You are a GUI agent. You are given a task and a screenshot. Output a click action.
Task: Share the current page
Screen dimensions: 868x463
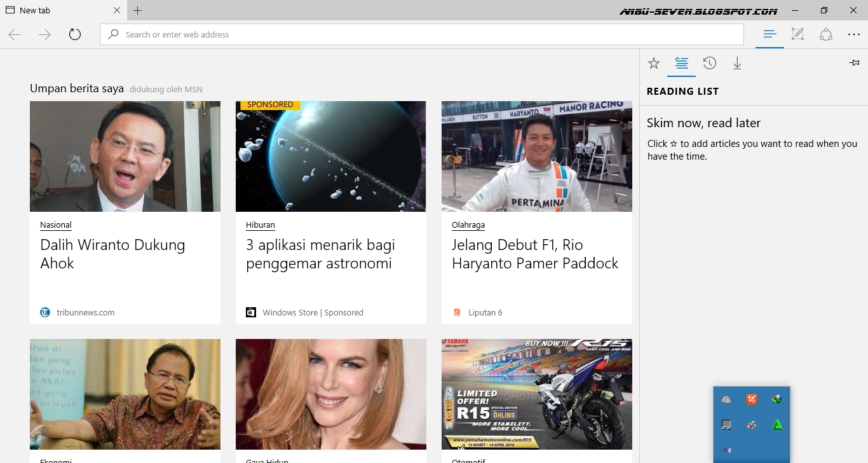pyautogui.click(x=826, y=34)
